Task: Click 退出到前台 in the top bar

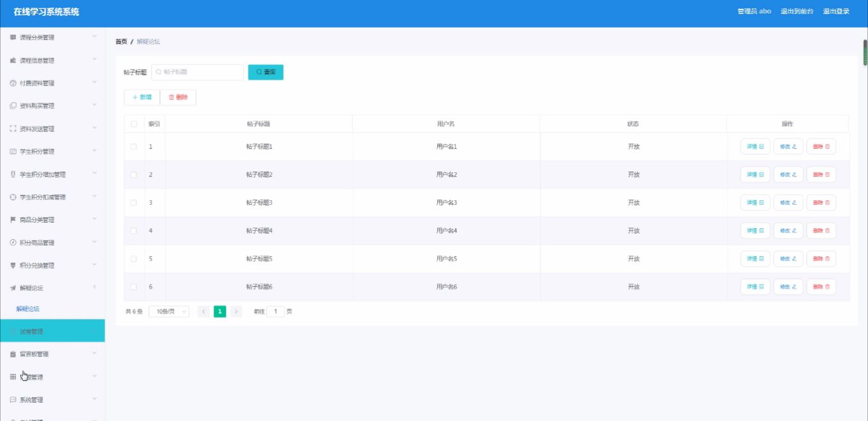Action: [797, 11]
